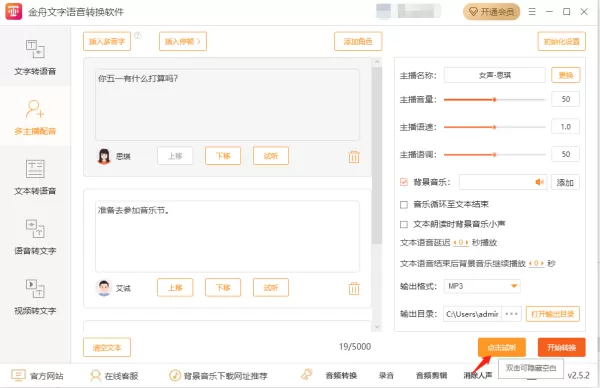600x388 pixels.
Task: Click the monitor icon beside 官方网站
Action: pyautogui.click(x=18, y=375)
